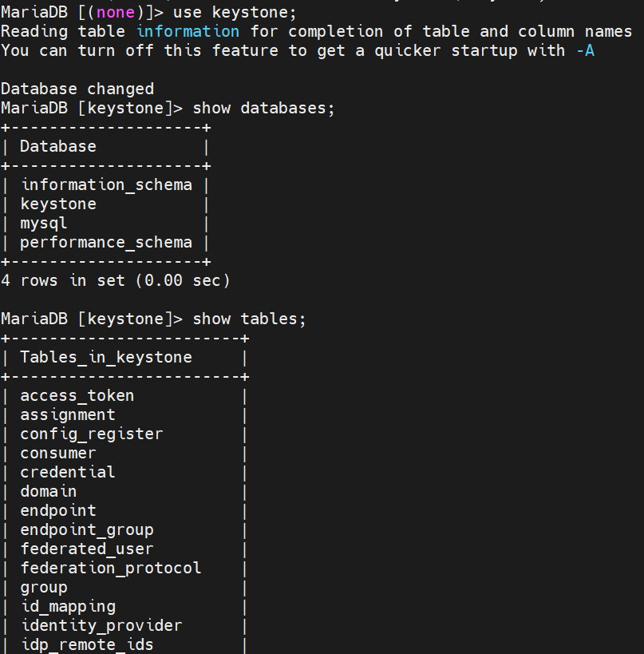Image resolution: width=644 pixels, height=654 pixels.
Task: Click the 'use keystone;' command text
Action: pyautogui.click(x=235, y=13)
